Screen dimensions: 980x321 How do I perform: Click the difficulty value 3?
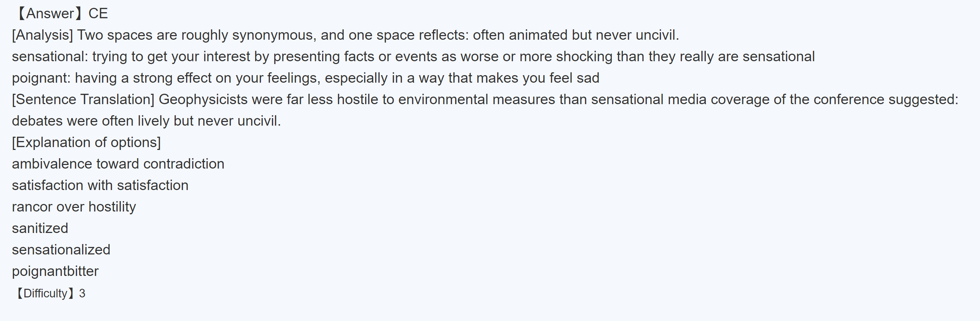click(82, 293)
